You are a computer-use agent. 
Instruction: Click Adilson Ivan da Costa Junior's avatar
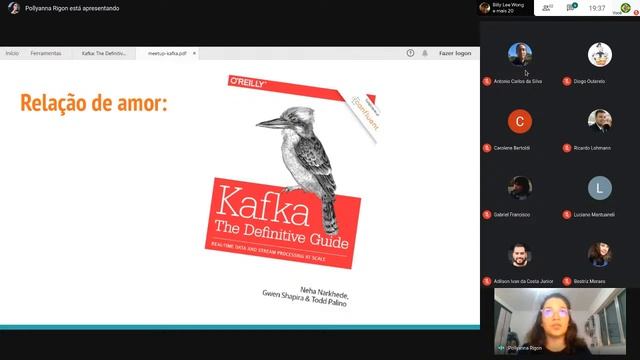(520, 255)
